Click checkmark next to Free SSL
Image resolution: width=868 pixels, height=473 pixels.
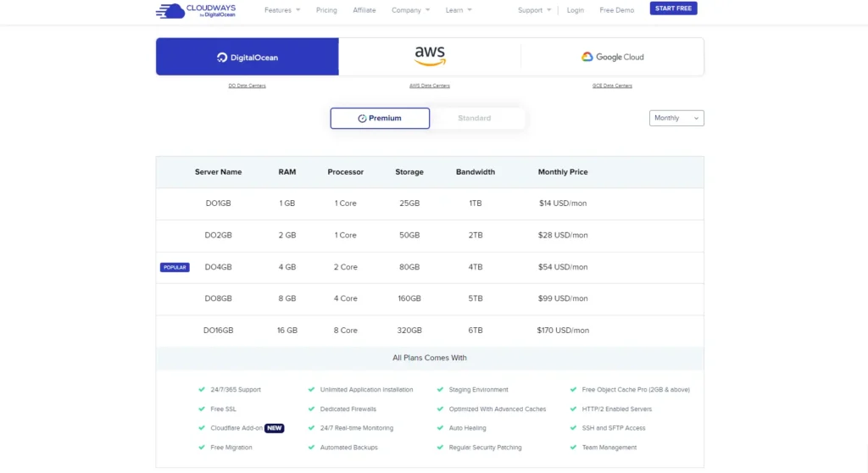(x=202, y=409)
